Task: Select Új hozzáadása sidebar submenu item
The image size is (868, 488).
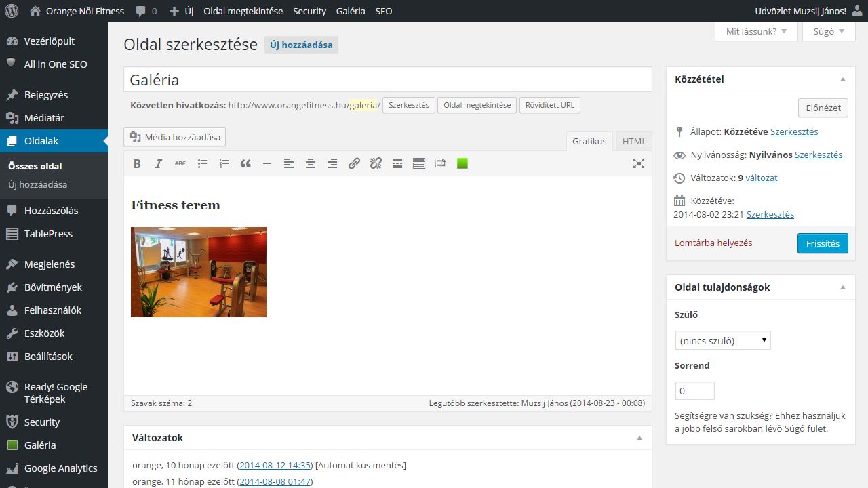Action: click(38, 184)
